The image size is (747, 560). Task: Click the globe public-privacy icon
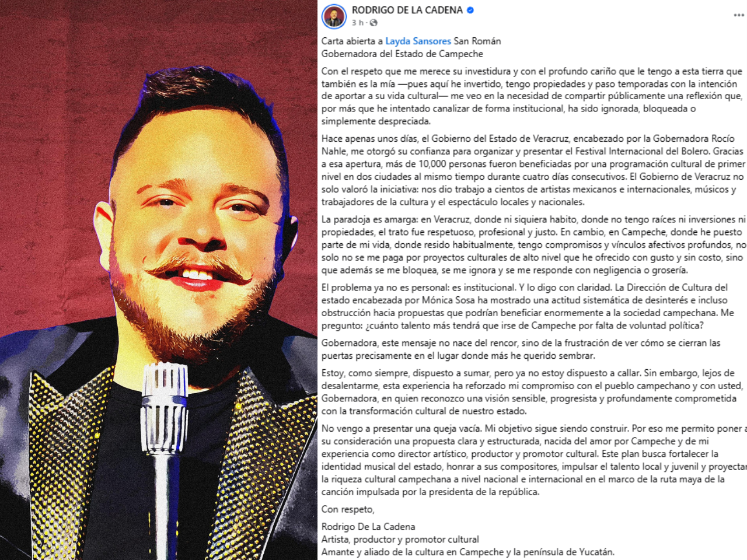[373, 23]
